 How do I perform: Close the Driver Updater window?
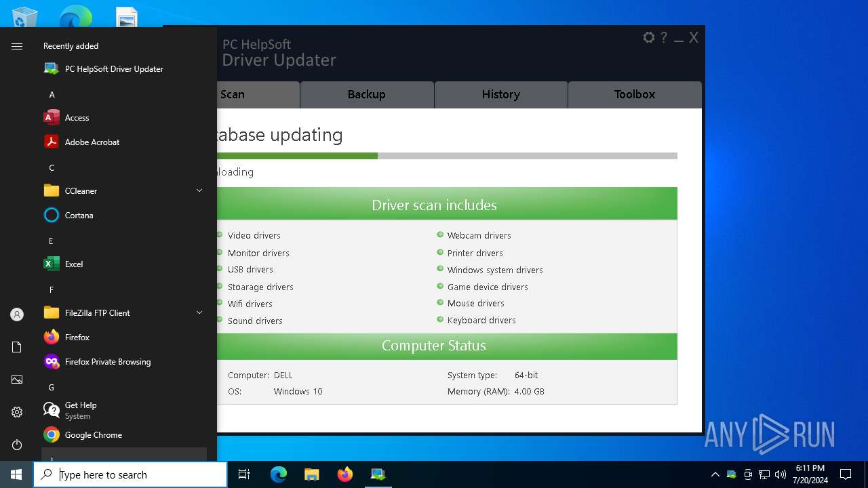click(x=694, y=38)
